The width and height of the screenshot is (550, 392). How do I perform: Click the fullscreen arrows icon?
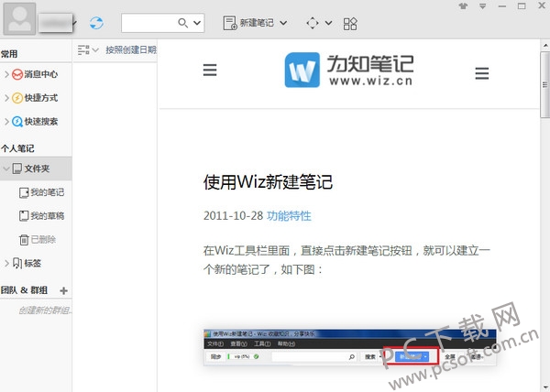[313, 23]
